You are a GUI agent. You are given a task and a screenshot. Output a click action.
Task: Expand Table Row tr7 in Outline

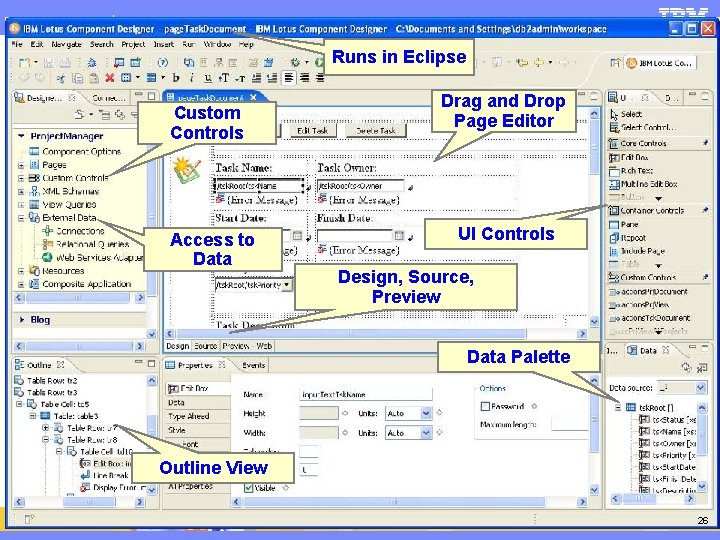click(45, 428)
